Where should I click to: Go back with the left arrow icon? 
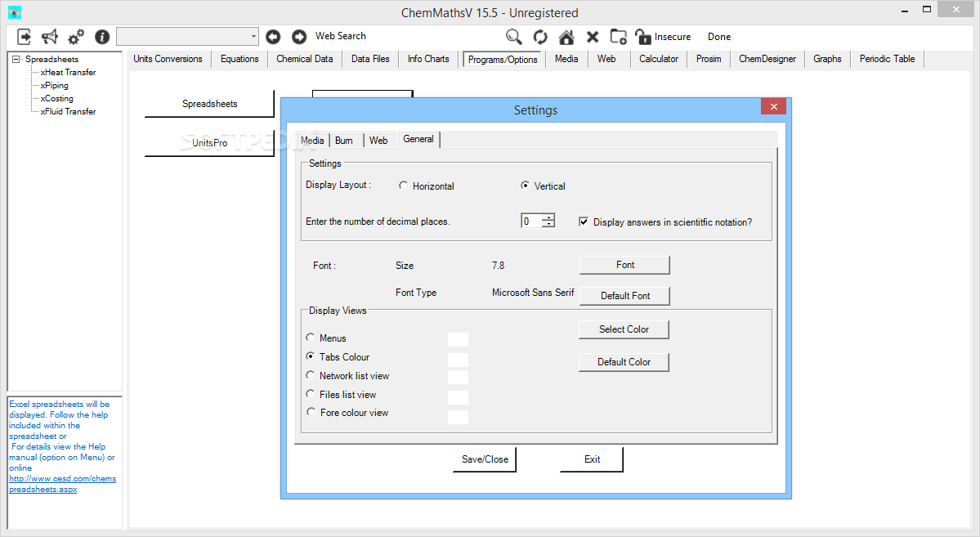pyautogui.click(x=273, y=37)
